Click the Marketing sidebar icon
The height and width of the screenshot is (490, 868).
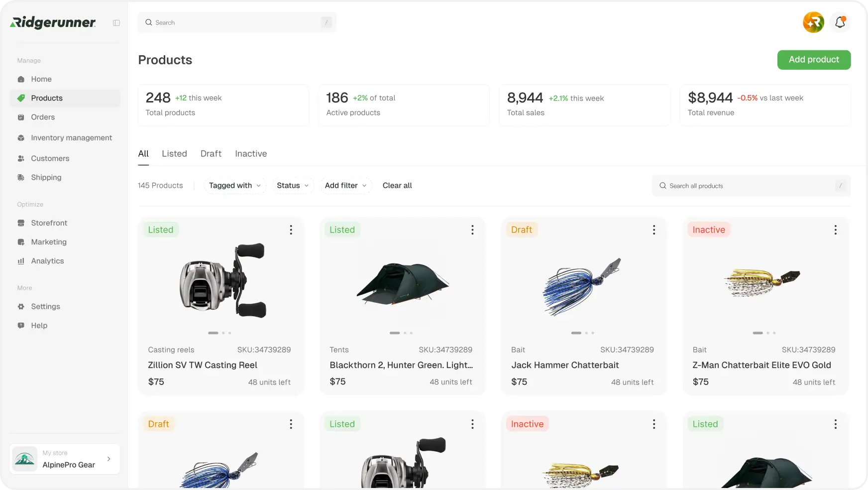21,242
